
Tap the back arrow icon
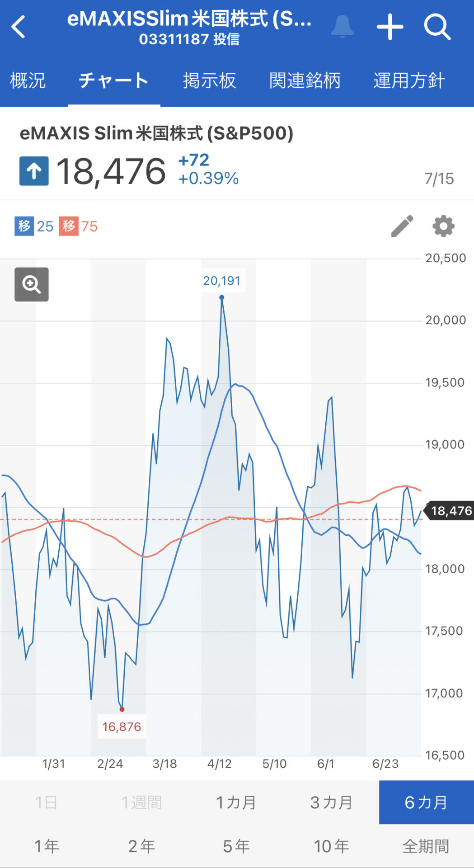click(x=19, y=27)
